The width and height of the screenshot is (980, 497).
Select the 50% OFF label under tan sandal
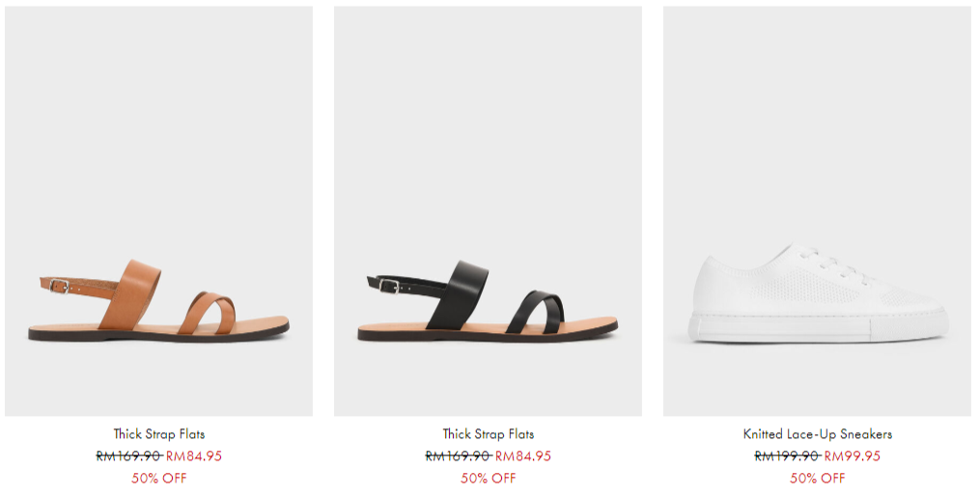[158, 479]
